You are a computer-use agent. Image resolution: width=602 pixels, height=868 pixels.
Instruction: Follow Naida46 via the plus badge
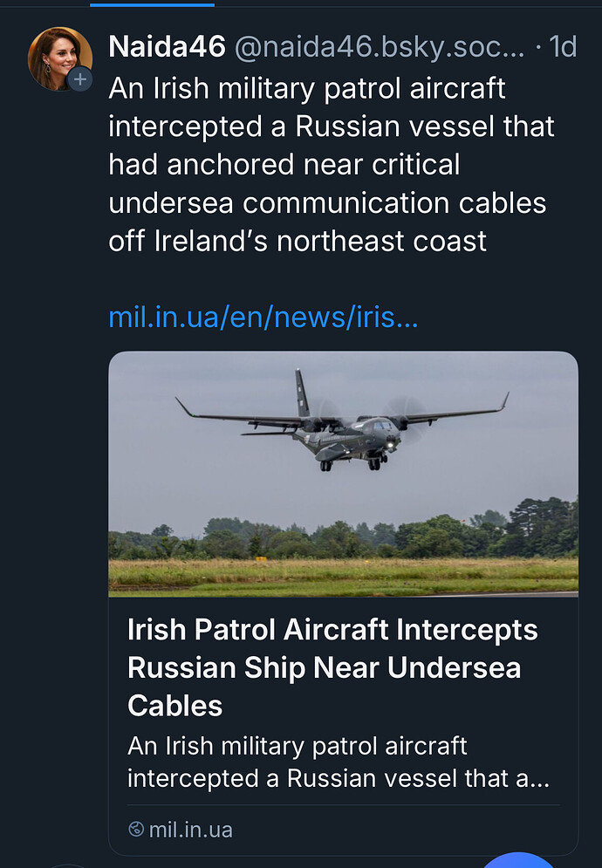pos(79,79)
